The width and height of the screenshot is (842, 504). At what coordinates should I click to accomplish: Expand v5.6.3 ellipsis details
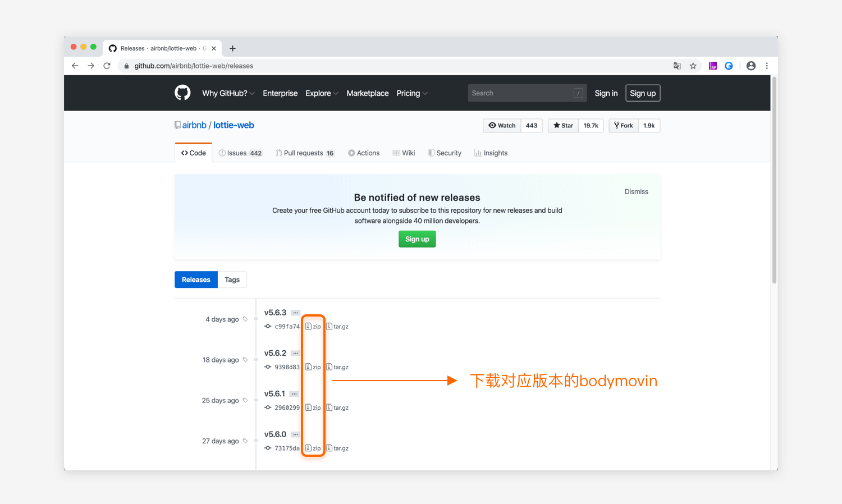[295, 313]
